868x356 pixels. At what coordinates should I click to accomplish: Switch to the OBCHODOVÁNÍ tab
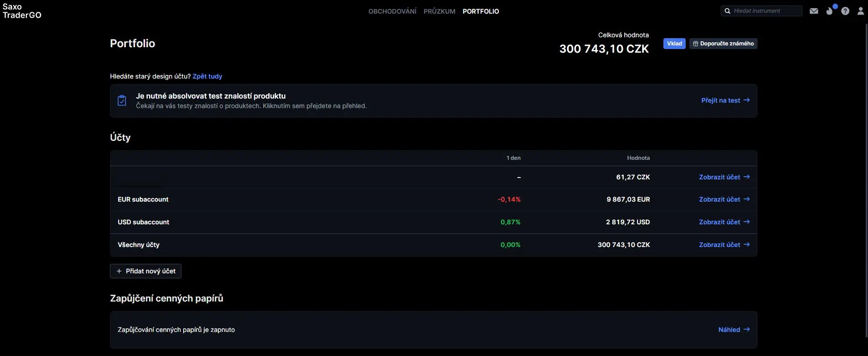[x=392, y=11]
